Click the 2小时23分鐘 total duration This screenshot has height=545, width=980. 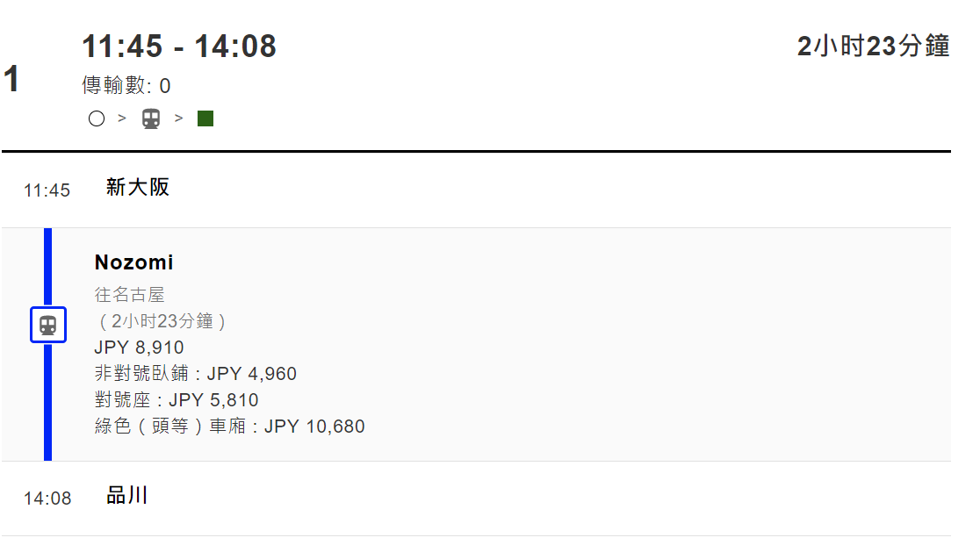tap(873, 47)
